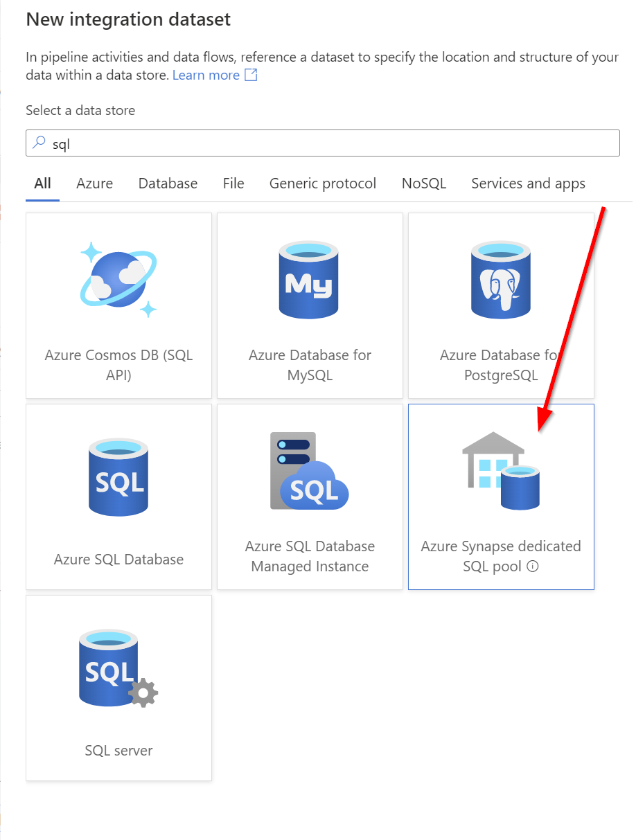
Task: Click the magnifier search icon
Action: [39, 143]
